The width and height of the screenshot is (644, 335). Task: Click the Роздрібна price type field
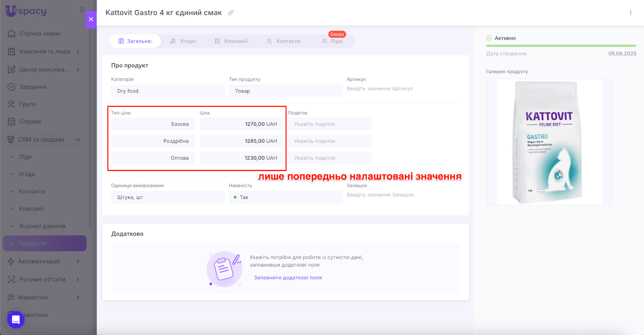pyautogui.click(x=153, y=141)
